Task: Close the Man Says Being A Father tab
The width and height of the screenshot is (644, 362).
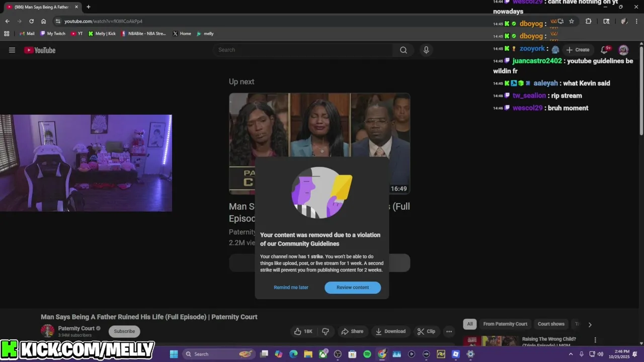Action: [76, 7]
